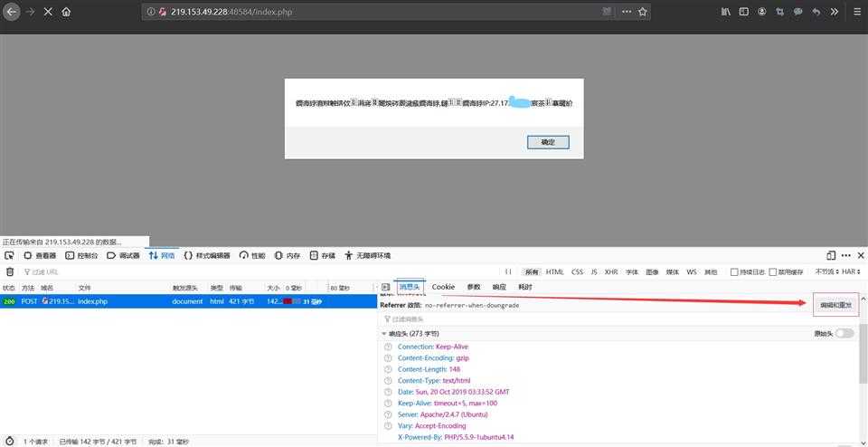Show more toolbar items overflow chevron
The width and height of the screenshot is (868, 447).
[834, 12]
